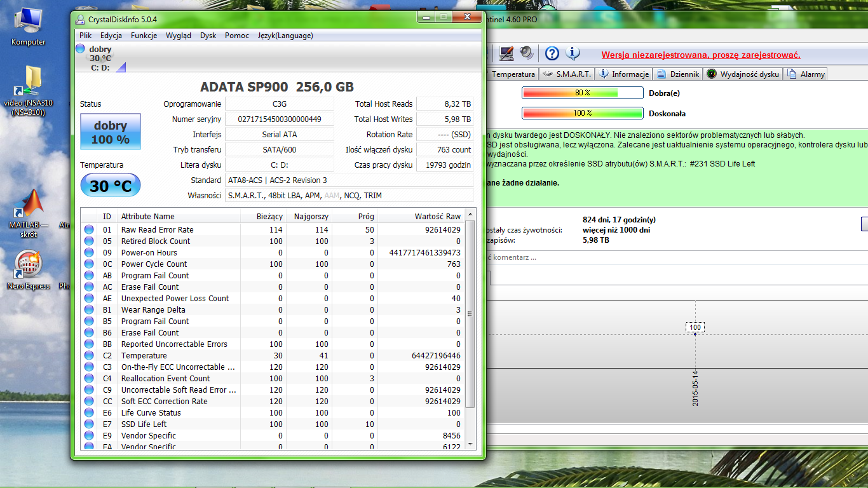Click the raw value 4417717461339473

click(424, 253)
